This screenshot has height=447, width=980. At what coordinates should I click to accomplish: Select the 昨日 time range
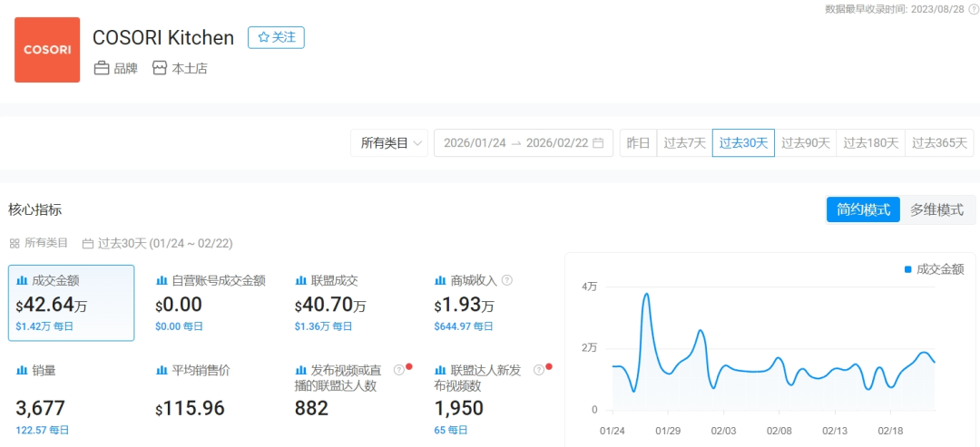point(639,143)
